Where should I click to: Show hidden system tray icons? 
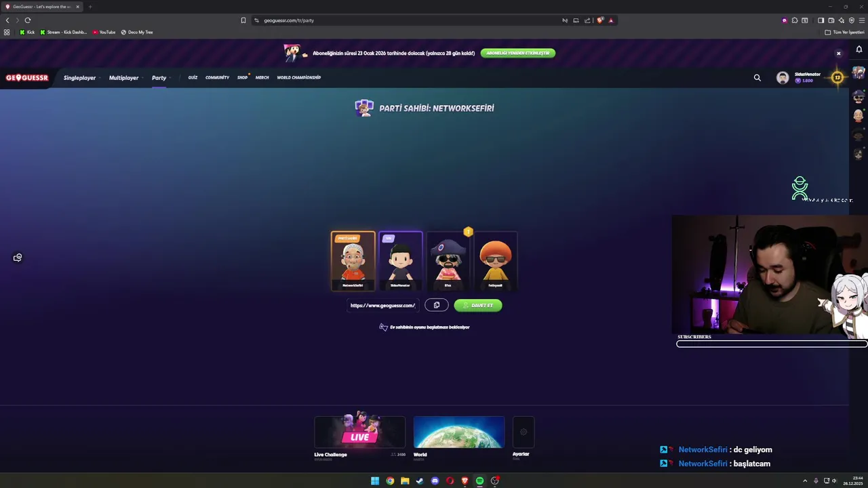click(x=805, y=481)
